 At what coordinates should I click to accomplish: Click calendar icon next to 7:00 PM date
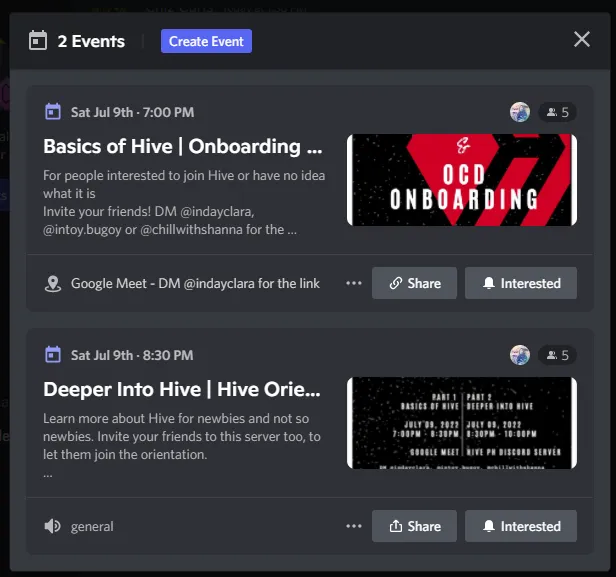53,112
